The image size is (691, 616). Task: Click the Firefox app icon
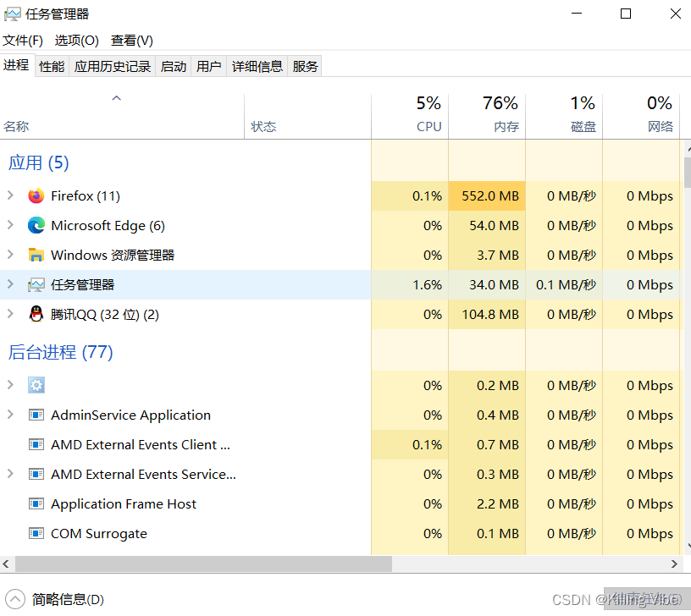point(36,196)
